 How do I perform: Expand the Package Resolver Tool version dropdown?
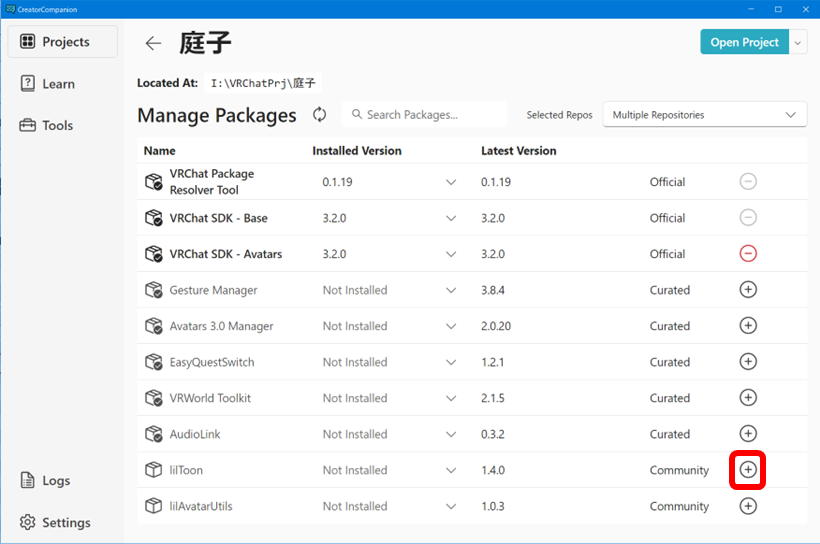[451, 182]
